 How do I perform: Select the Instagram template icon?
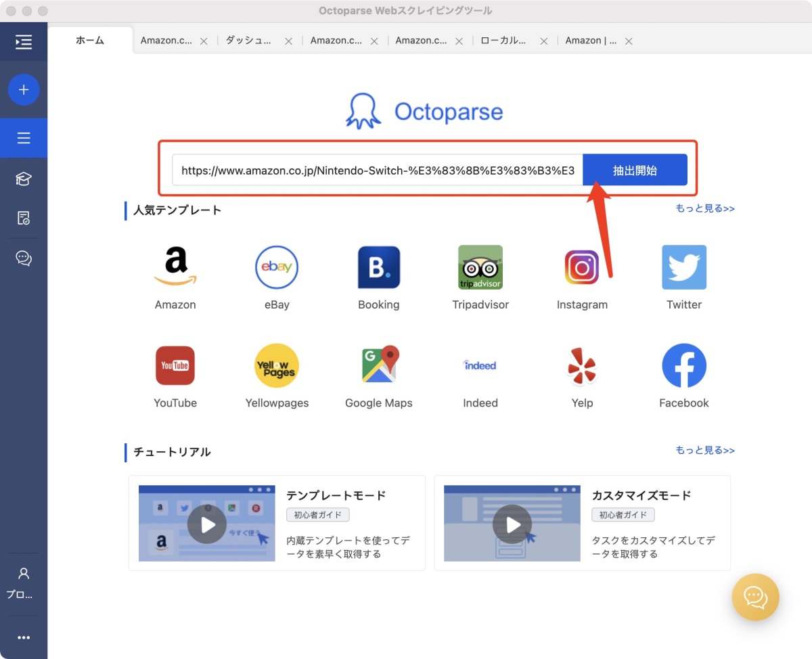pos(582,267)
